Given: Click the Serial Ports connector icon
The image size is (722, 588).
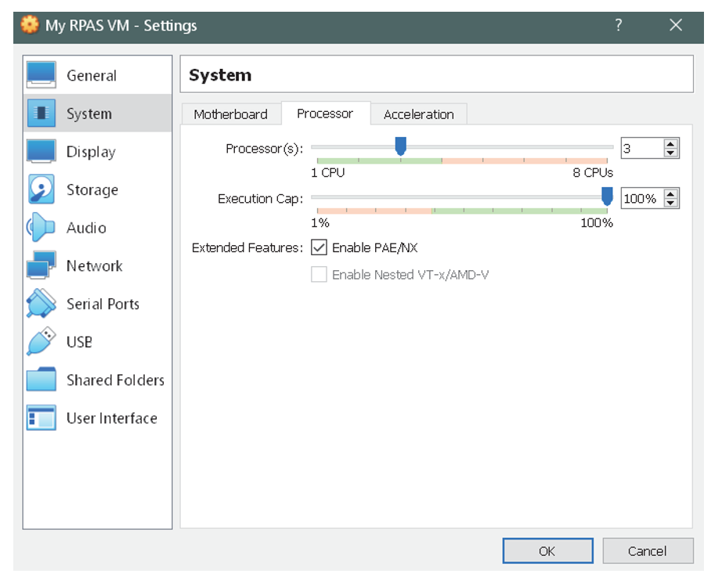Looking at the screenshot, I should click(x=41, y=304).
